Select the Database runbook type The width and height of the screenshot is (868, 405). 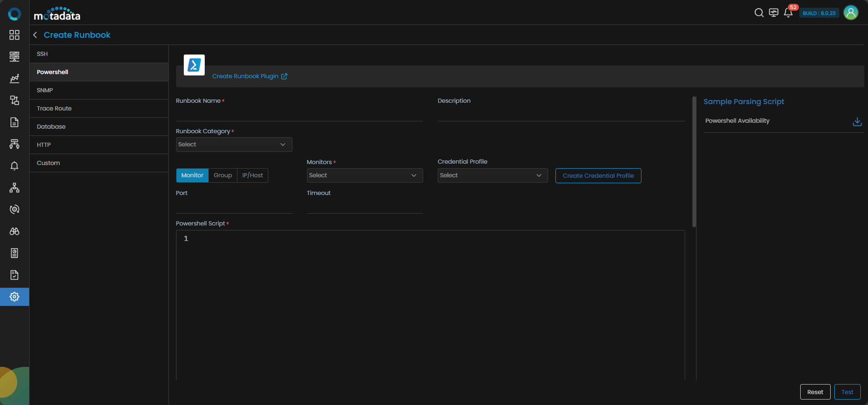51,127
